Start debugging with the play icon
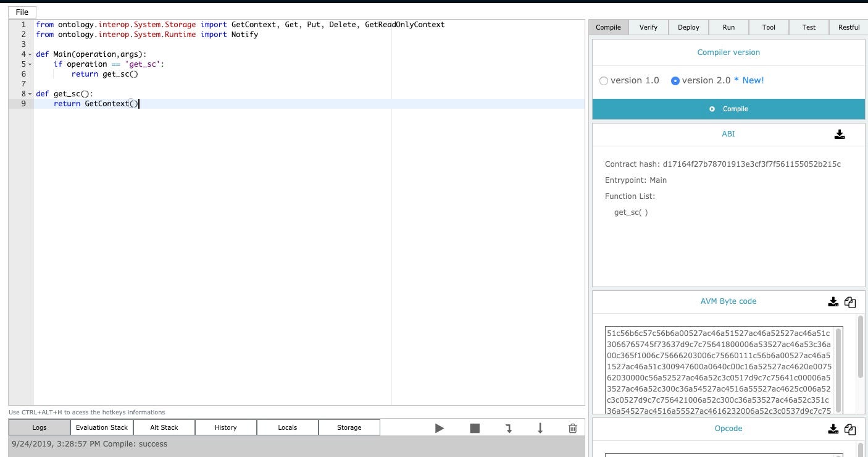Viewport: 868px width, 457px height. (440, 427)
